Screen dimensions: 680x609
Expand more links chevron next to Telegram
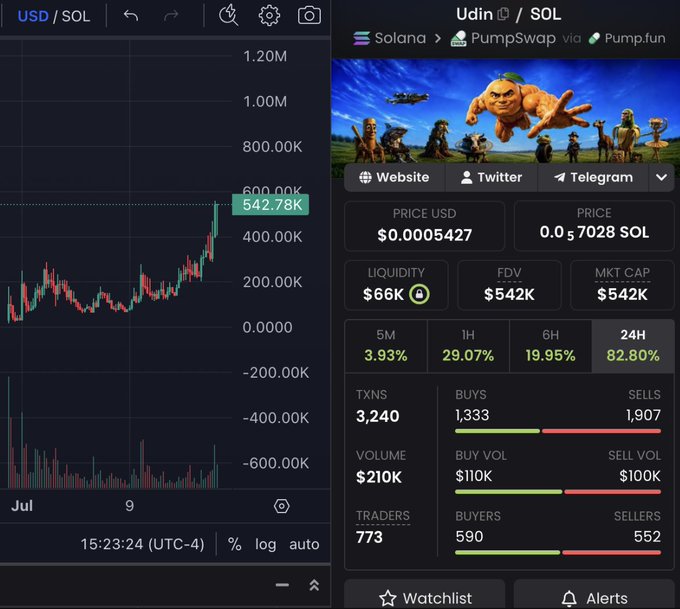coord(661,177)
